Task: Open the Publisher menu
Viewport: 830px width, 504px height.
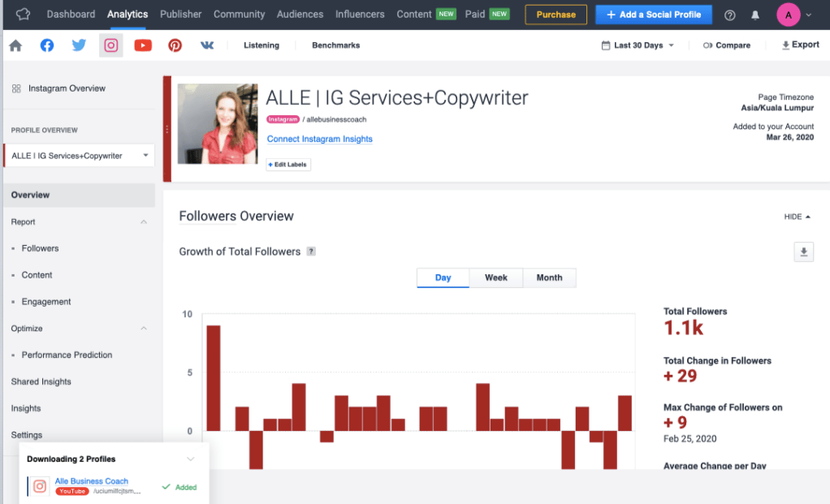Action: [x=180, y=15]
